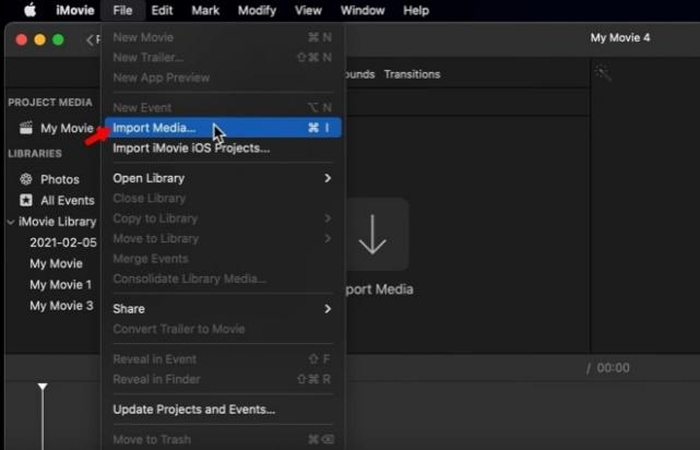Select All Events in sidebar
Viewport: 700px width, 450px height.
pyautogui.click(x=67, y=200)
